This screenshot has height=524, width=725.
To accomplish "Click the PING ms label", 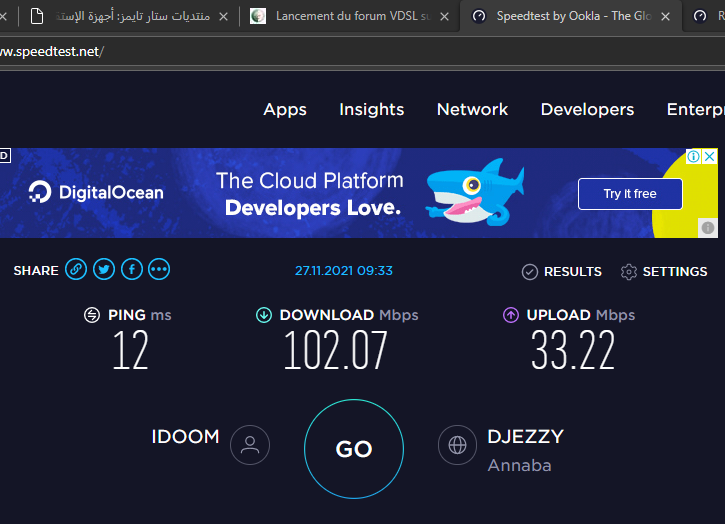I will click(x=140, y=315).
